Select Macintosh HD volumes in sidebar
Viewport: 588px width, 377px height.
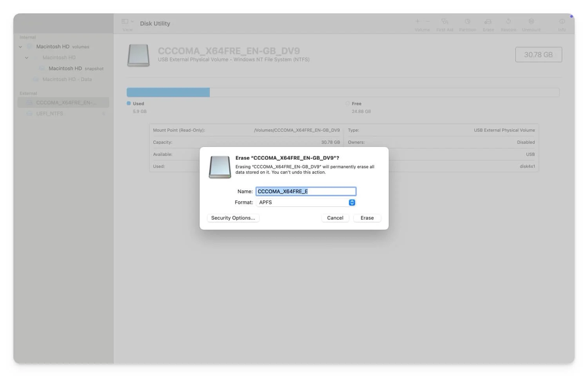63,47
